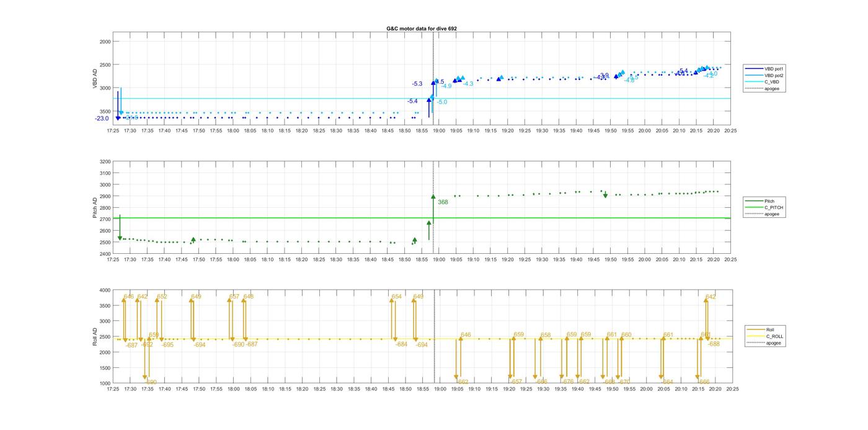Image resolution: width=868 pixels, height=430 pixels.
Task: Click the '18:00' tick under the Pitch plot
Action: click(x=233, y=260)
